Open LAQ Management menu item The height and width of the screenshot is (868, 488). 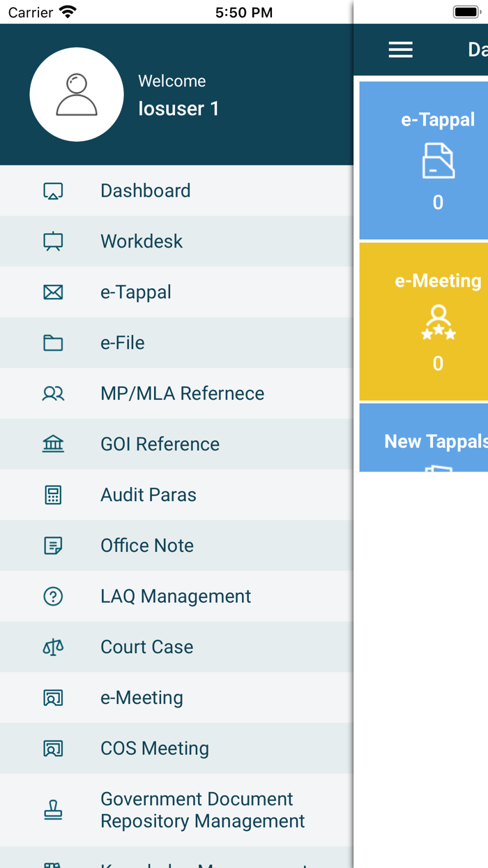(176, 596)
